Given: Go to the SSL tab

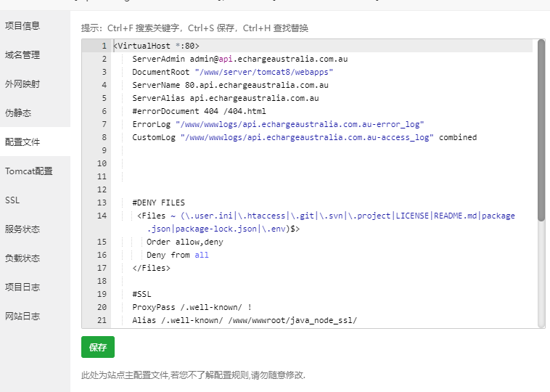Looking at the screenshot, I should click(12, 200).
